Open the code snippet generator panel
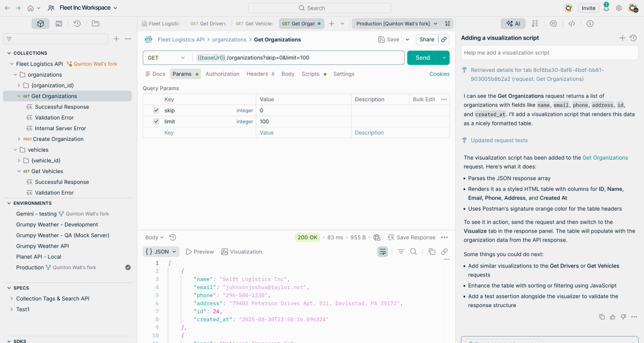644x343 pixels. point(571,23)
